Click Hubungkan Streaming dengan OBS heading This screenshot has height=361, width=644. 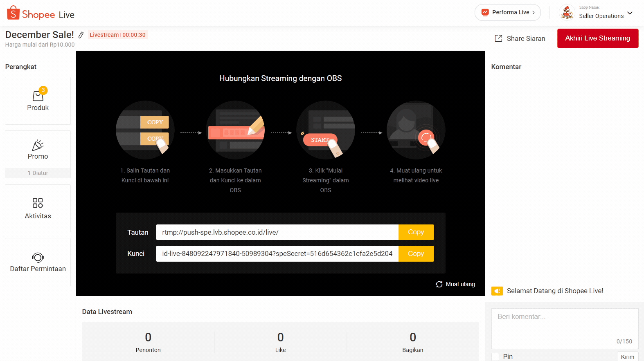[x=280, y=78]
